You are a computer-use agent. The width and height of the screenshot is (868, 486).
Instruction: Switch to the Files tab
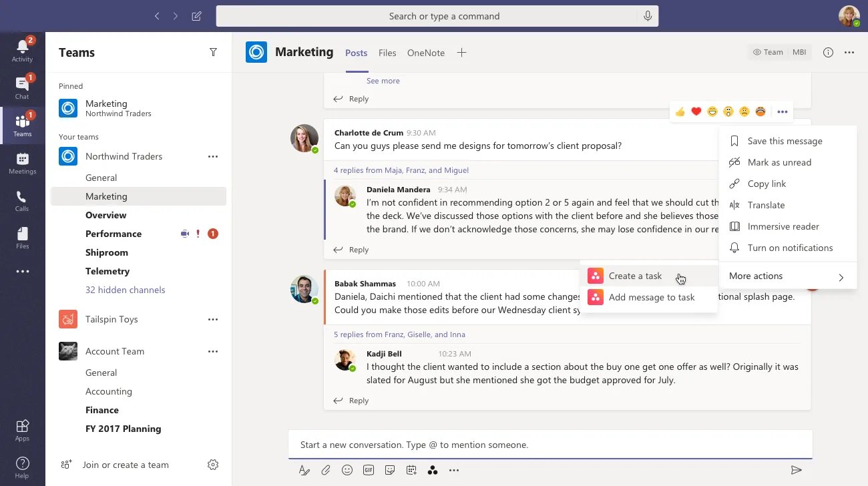pos(387,53)
